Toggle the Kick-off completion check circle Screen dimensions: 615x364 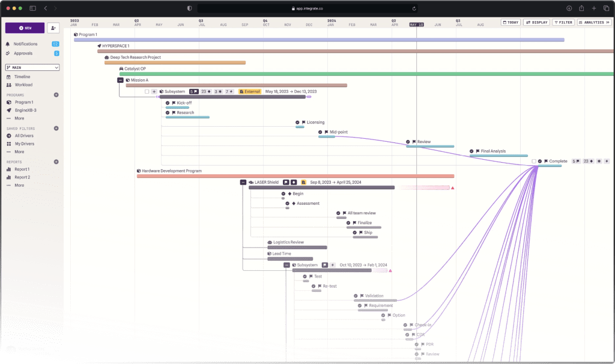pos(168,103)
